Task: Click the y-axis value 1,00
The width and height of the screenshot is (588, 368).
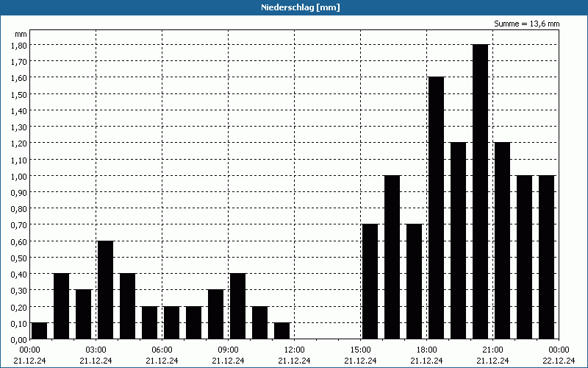Action: pos(19,176)
